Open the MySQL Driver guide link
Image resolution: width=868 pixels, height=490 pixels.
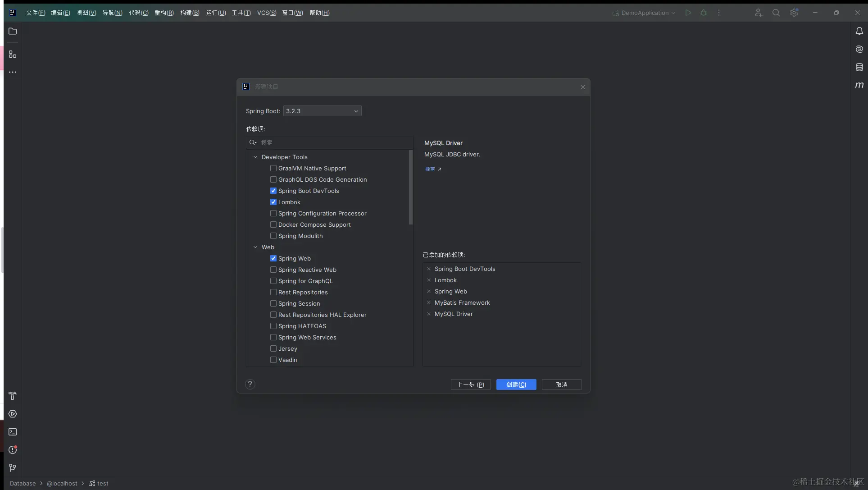pos(433,169)
